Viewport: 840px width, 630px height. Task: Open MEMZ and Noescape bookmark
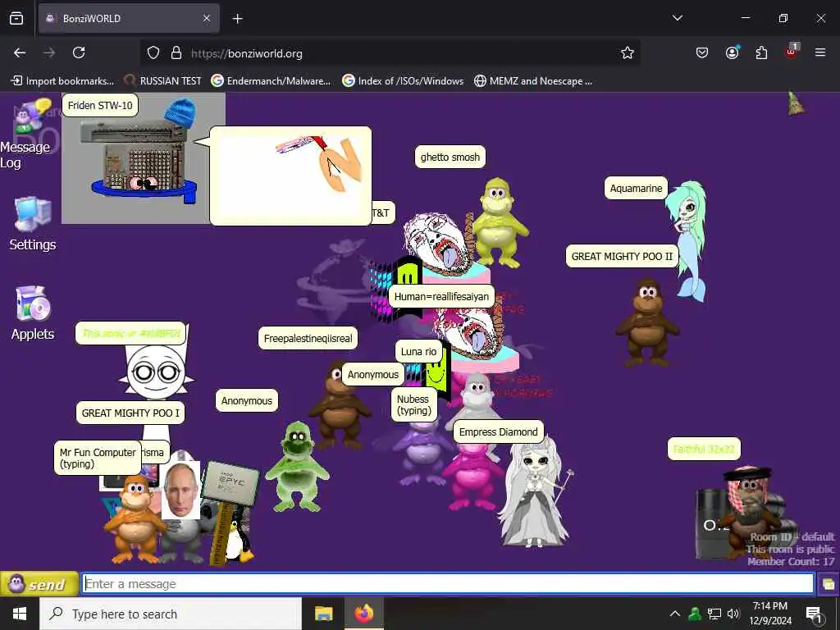pos(533,81)
